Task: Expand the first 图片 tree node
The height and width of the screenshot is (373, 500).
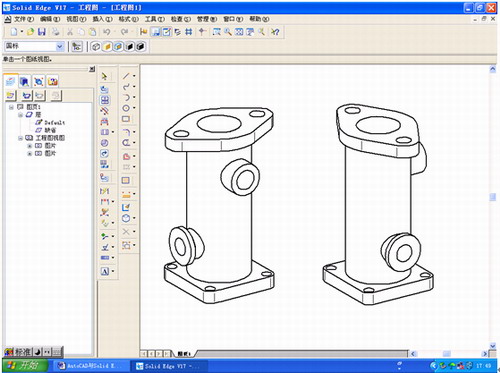Action: (30, 146)
